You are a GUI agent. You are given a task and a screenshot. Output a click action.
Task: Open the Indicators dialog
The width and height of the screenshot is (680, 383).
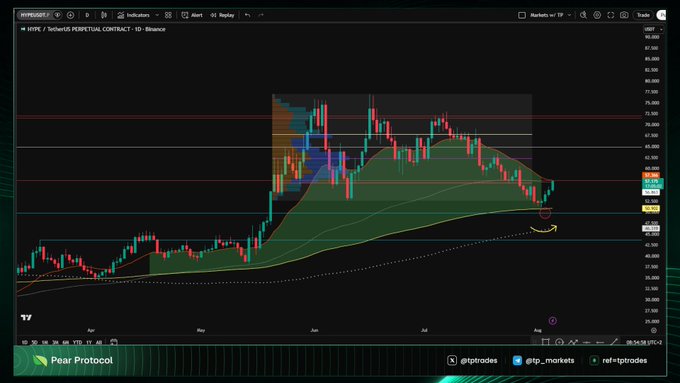point(134,15)
